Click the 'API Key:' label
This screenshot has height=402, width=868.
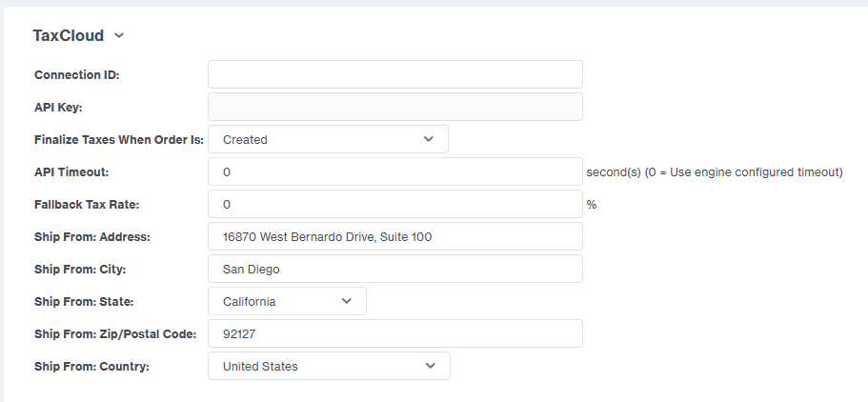[58, 108]
